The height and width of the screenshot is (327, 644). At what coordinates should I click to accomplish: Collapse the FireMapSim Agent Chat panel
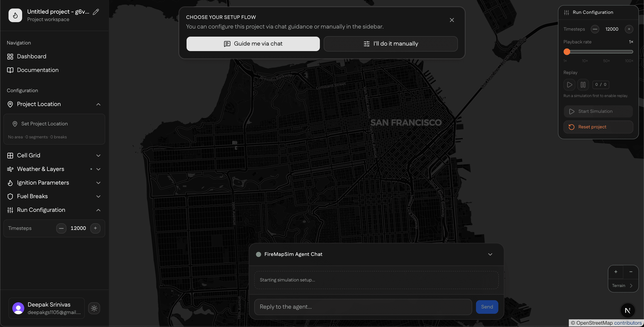pos(490,254)
